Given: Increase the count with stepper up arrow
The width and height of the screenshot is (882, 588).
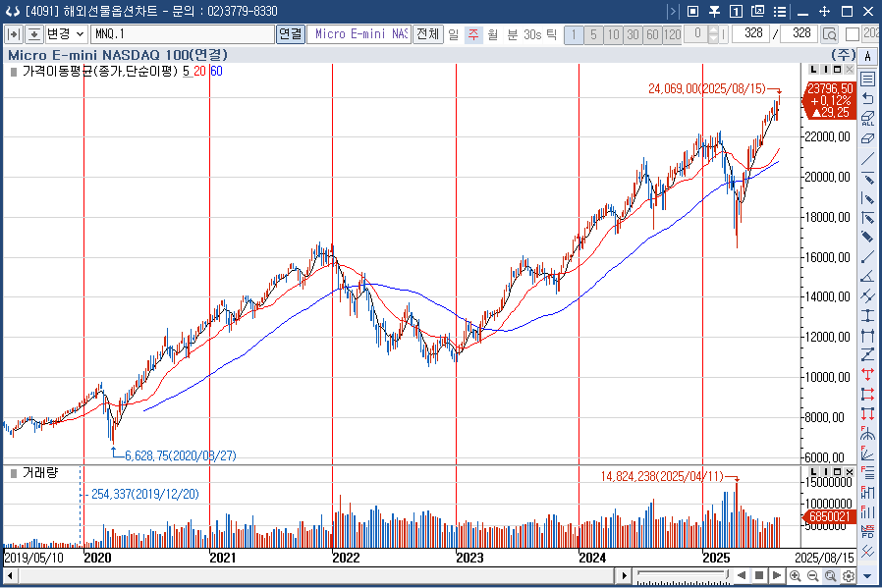Looking at the screenshot, I should point(713,29).
